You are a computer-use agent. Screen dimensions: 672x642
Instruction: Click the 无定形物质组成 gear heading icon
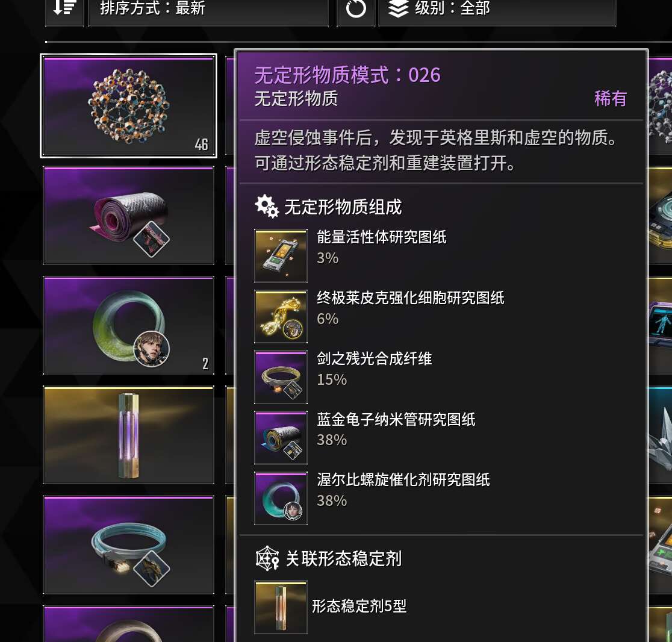point(267,206)
